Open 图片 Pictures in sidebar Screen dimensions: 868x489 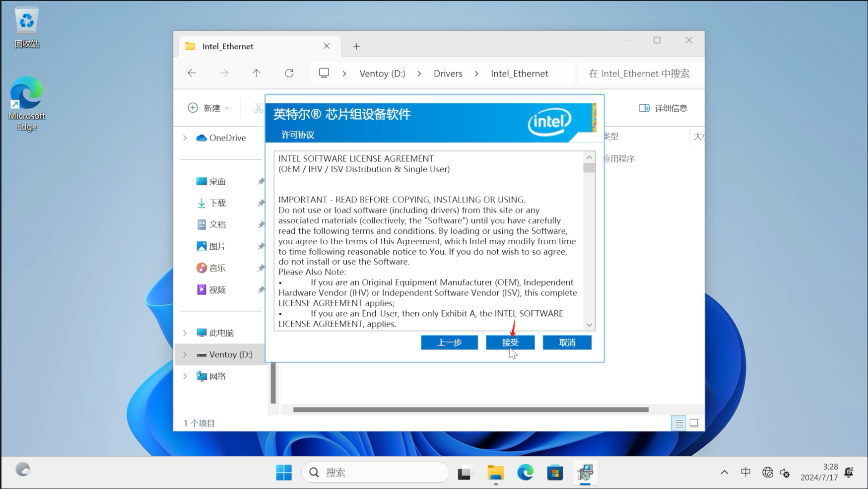(211, 246)
